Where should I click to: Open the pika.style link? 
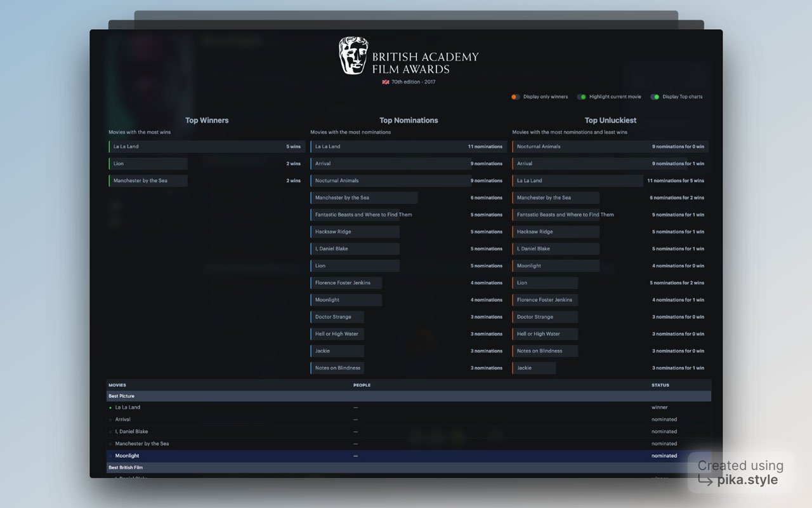pyautogui.click(x=747, y=481)
